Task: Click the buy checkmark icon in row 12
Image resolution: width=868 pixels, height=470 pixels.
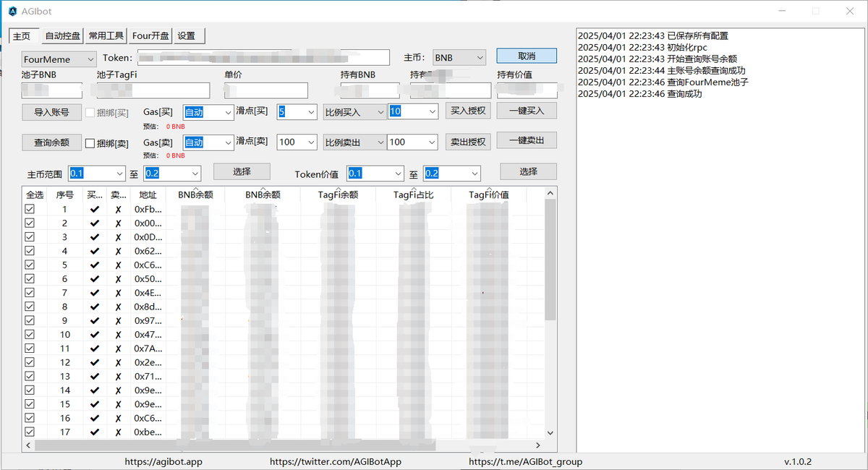Action: coord(95,363)
